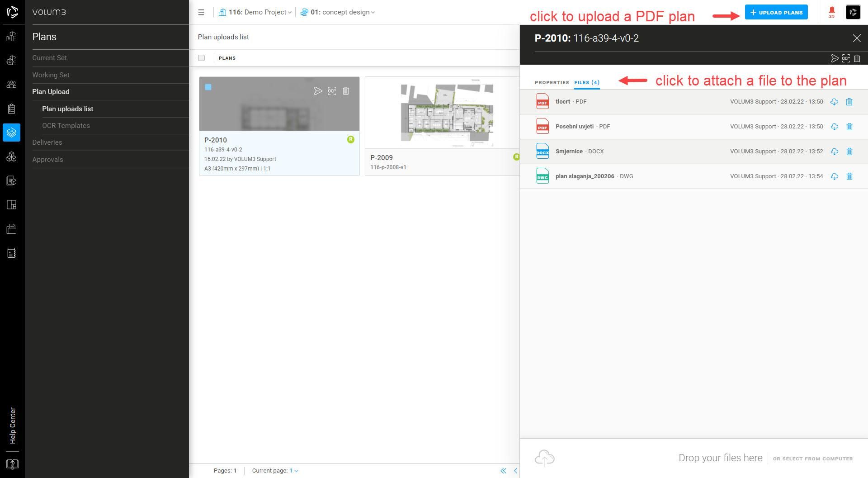Click the Upload Plans button

click(776, 12)
